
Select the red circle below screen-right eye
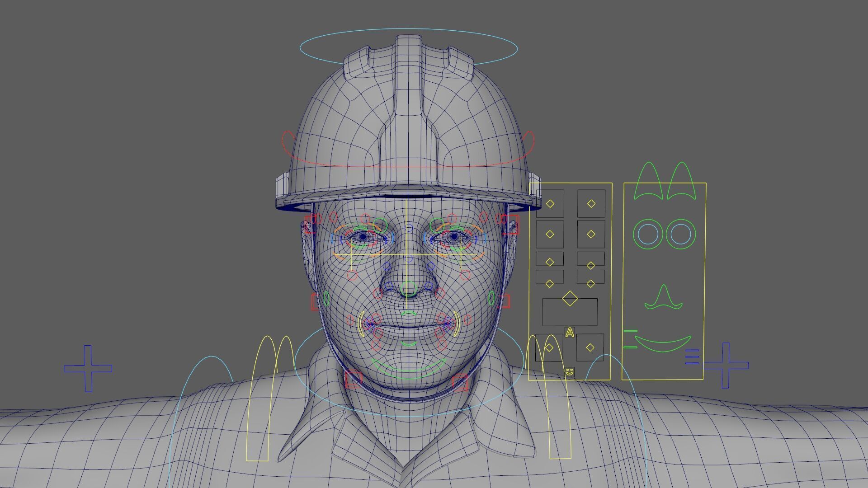click(x=465, y=275)
